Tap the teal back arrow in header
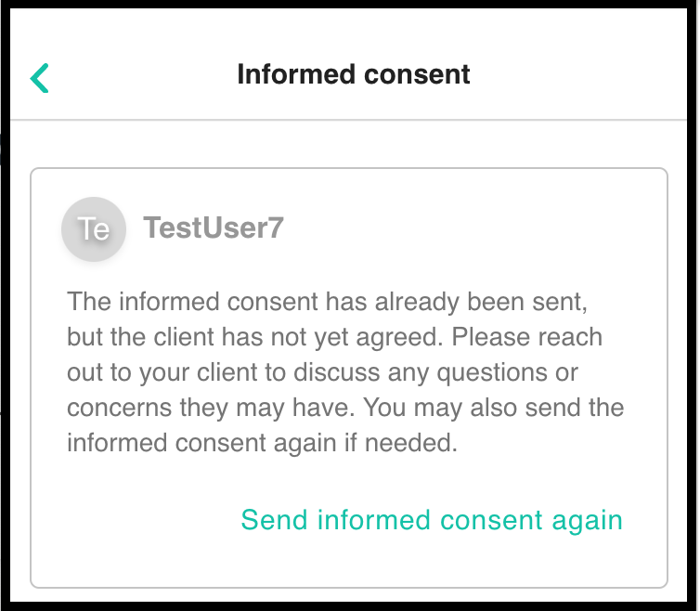700x611 pixels. click(x=39, y=78)
